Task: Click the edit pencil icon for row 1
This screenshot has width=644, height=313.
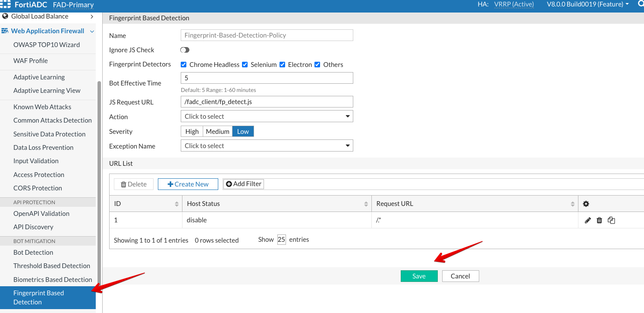Action: [587, 220]
